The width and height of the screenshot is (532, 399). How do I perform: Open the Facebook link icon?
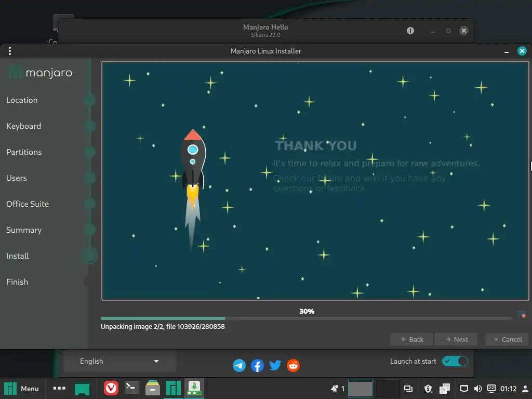(x=257, y=365)
